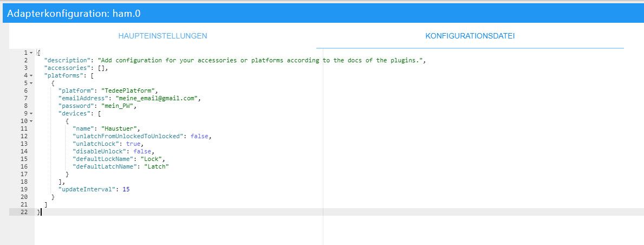644x245 pixels.
Task: Click the true value of unlatchLock
Action: pyautogui.click(x=133, y=144)
